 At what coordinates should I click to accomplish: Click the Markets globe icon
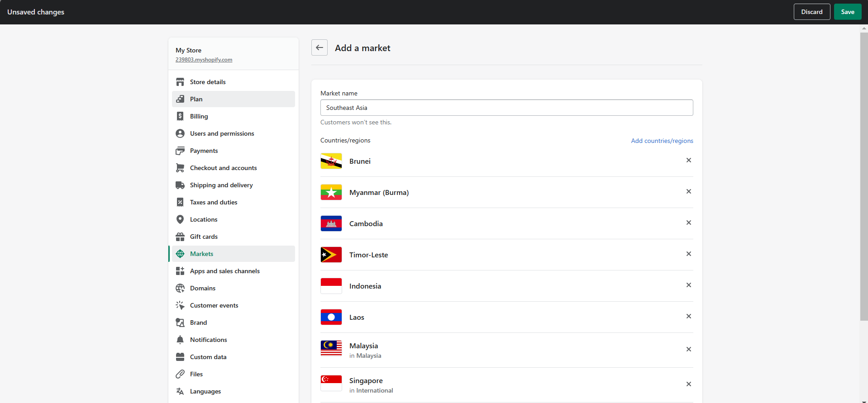coord(180,254)
